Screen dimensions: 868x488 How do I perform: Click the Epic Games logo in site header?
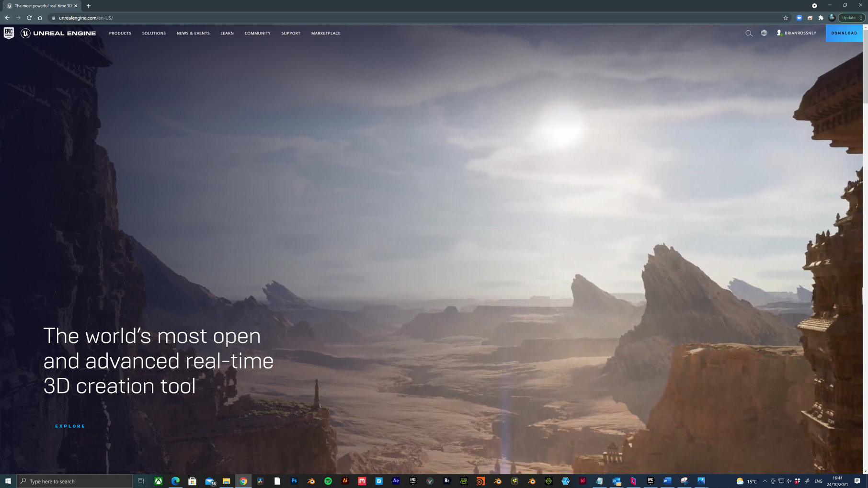pyautogui.click(x=9, y=33)
